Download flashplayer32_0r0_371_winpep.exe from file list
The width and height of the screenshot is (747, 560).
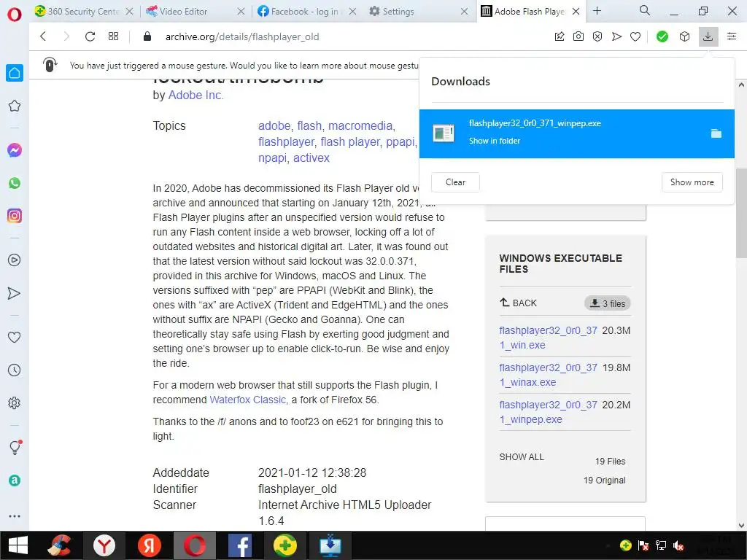pyautogui.click(x=548, y=412)
